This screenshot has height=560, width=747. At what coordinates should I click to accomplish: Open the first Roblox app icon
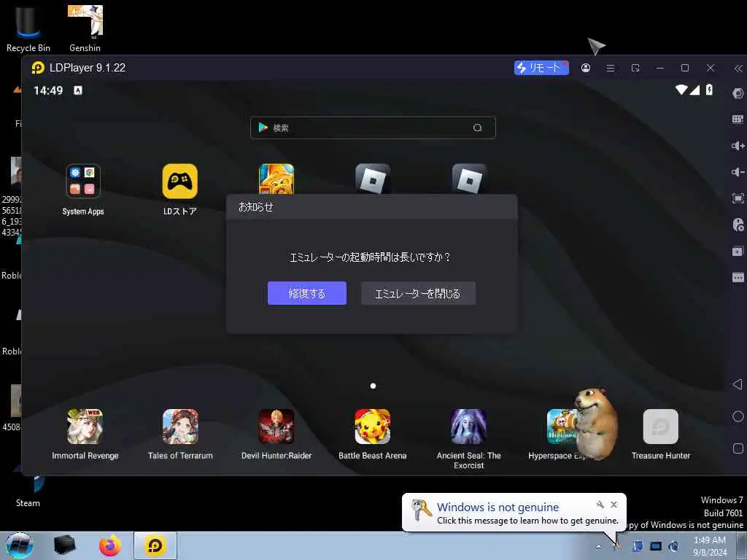[373, 179]
